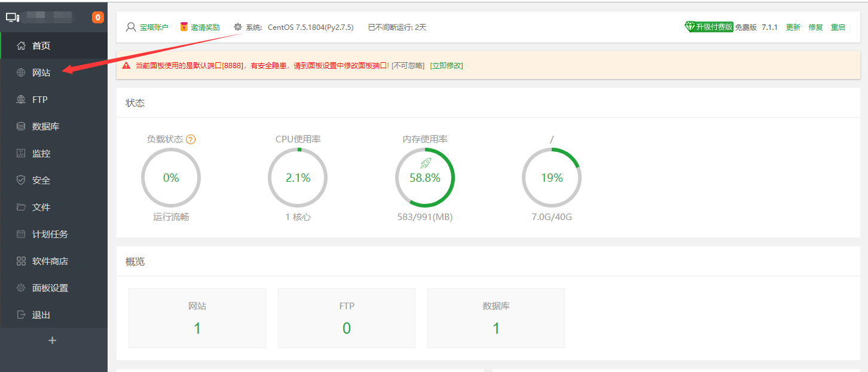Image resolution: width=868 pixels, height=372 pixels.
Task: Click the grid icon beside 软件商店
Action: [x=21, y=261]
